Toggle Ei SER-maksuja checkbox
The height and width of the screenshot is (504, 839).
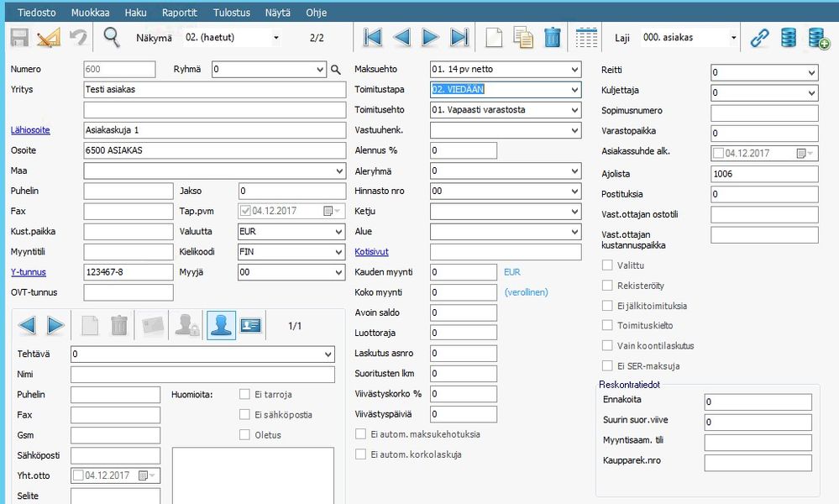tap(607, 366)
